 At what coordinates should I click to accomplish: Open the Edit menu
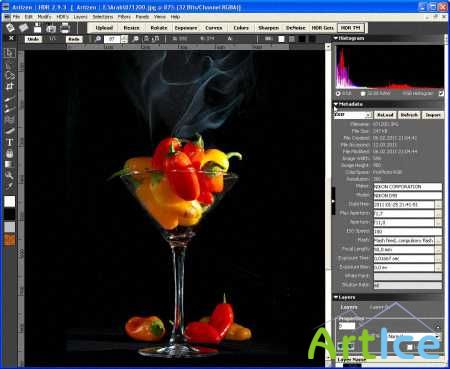(x=29, y=17)
